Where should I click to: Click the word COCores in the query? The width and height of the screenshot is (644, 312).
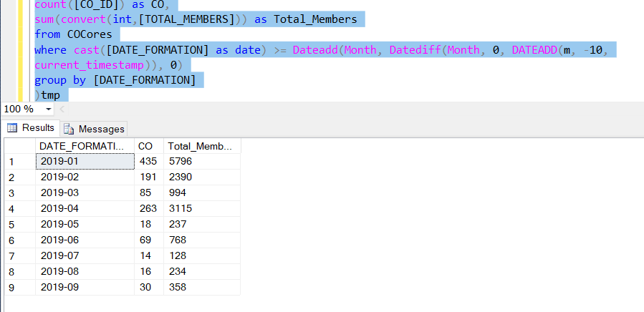(90, 34)
